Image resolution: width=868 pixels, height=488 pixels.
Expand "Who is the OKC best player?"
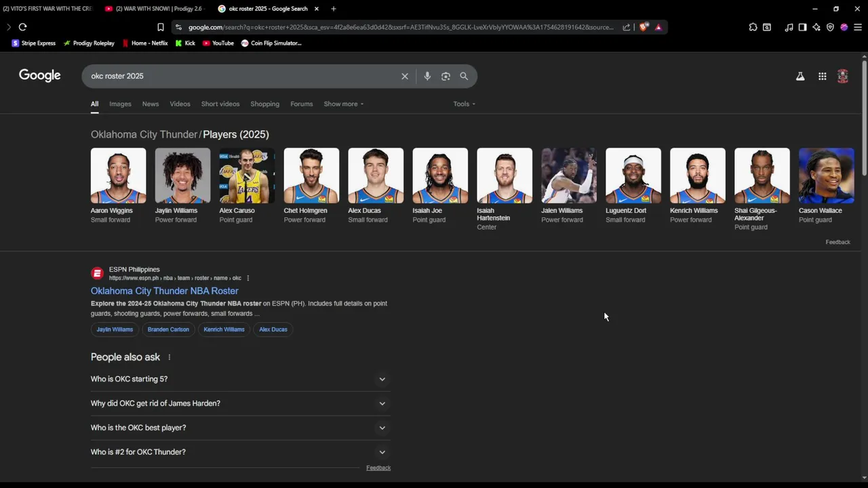240,428
